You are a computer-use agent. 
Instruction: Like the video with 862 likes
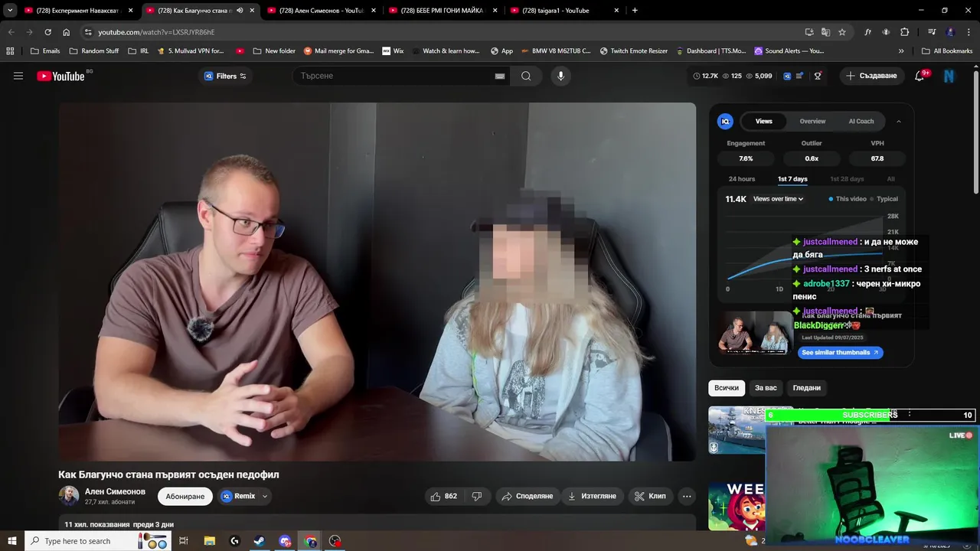pos(444,496)
